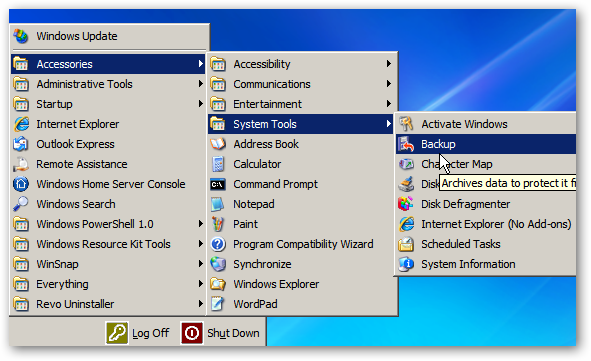Click the Communications folder icon
Image resolution: width=591 pixels, height=361 pixels.
pos(218,84)
